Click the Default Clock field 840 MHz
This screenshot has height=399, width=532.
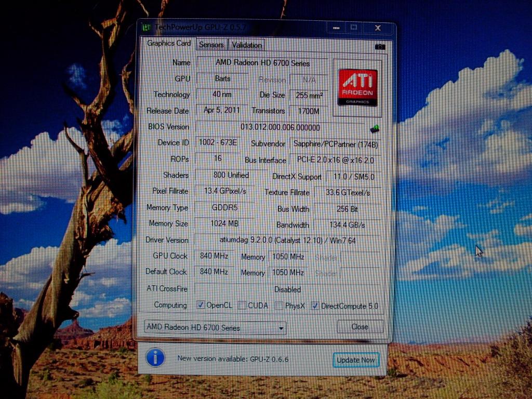(214, 272)
